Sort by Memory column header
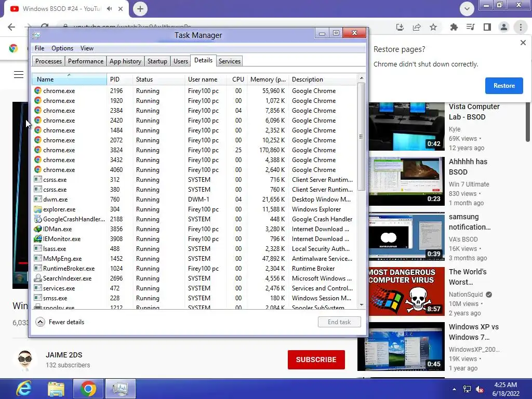 [268, 79]
